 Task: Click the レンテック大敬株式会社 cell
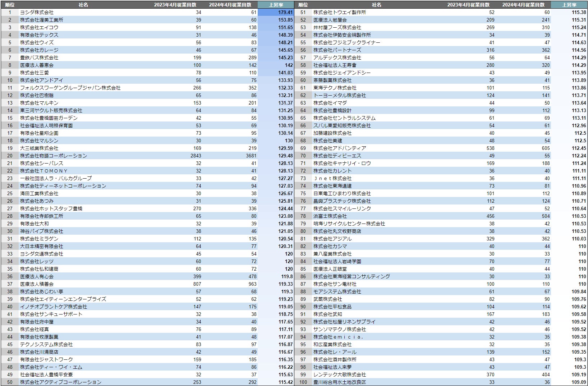[x=340, y=374]
